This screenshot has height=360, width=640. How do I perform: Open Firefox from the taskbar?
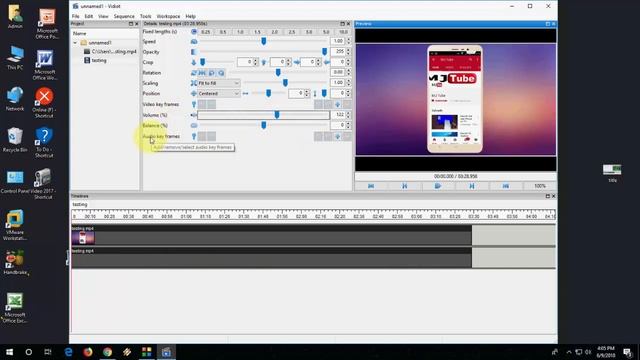88,352
